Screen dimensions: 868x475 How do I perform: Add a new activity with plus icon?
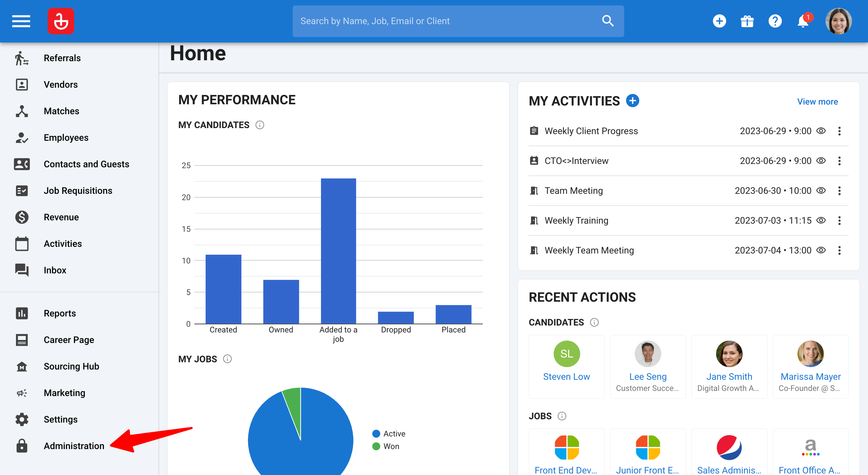pyautogui.click(x=633, y=101)
